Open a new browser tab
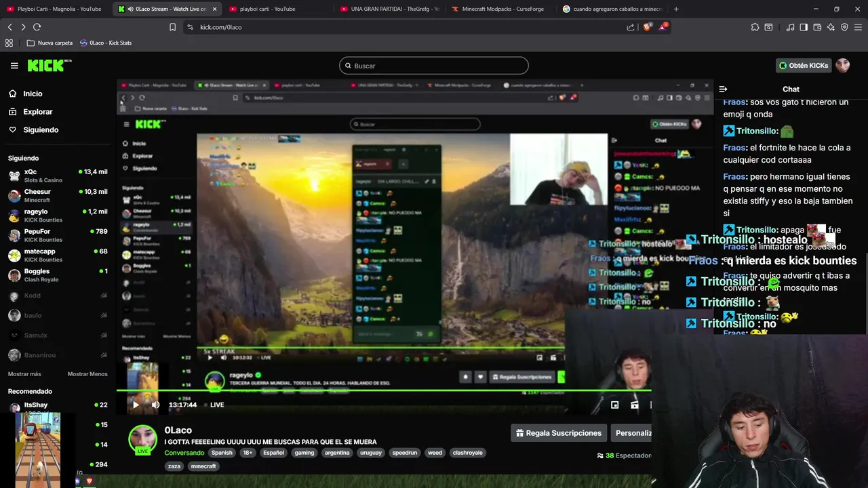 tap(676, 9)
